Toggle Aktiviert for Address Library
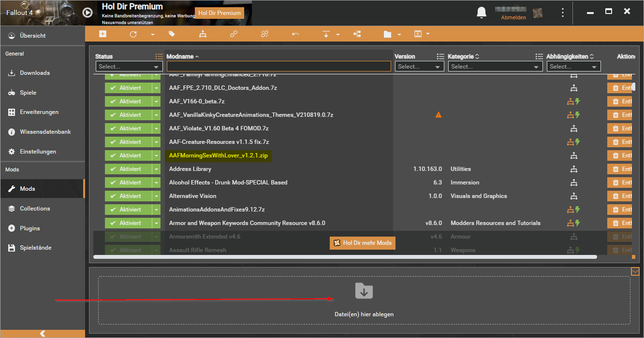Viewport: 644px width, 338px height. (128, 169)
